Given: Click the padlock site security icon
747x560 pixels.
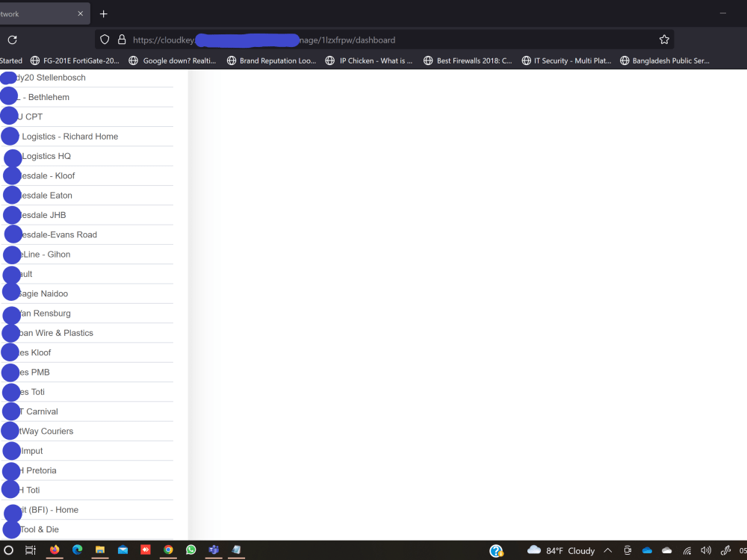Looking at the screenshot, I should [x=122, y=40].
